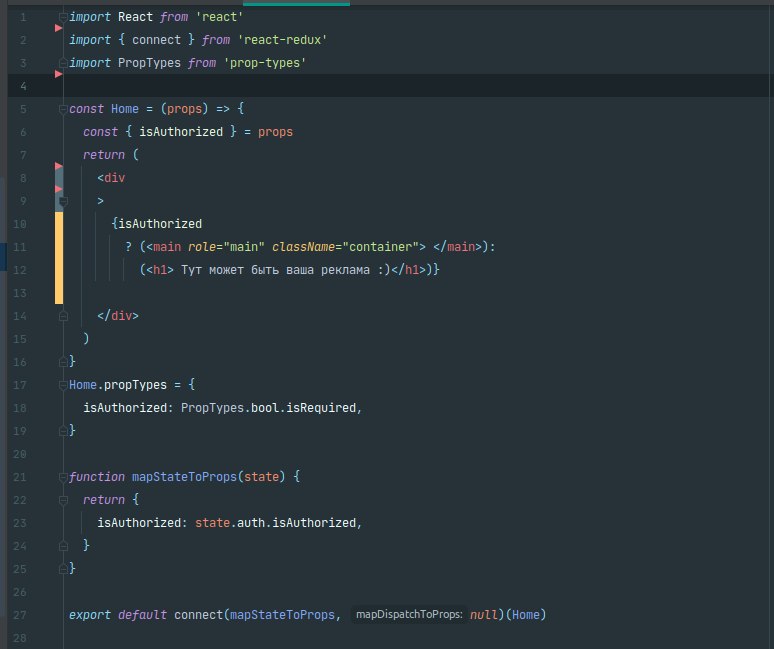Viewport: 774px width, 649px height.
Task: Click '(Home)' at the end of line 27
Action: click(x=526, y=615)
